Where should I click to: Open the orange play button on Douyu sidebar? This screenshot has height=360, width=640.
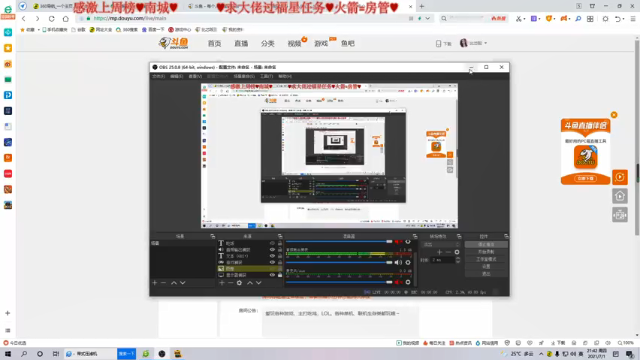point(620,177)
